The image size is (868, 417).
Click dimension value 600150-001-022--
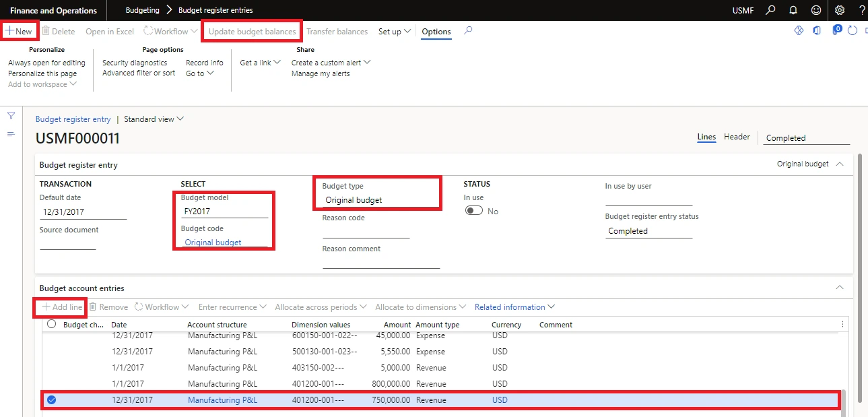324,335
